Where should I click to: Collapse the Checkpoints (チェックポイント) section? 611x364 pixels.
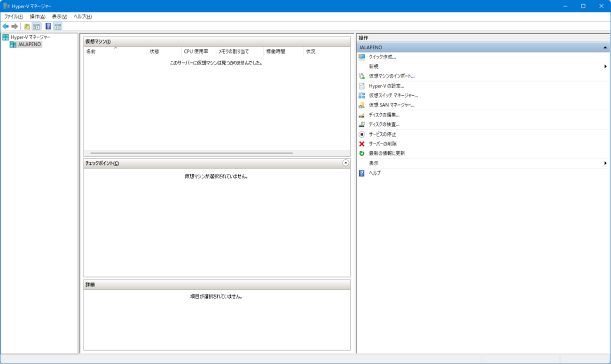click(345, 163)
